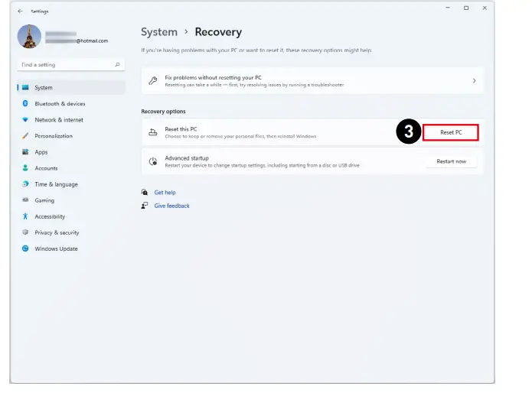Close the Settings window

(x=485, y=8)
